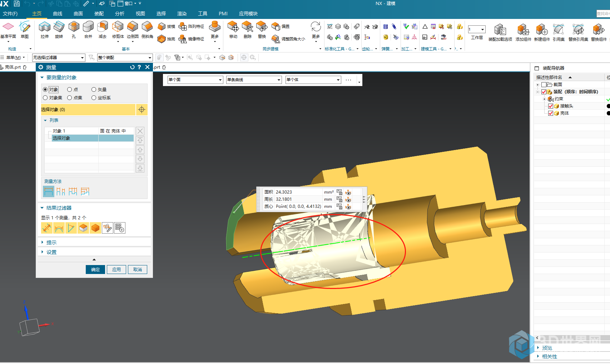The width and height of the screenshot is (610, 364).
Task: Select the 修剪体 trim body tool
Action: tap(118, 30)
